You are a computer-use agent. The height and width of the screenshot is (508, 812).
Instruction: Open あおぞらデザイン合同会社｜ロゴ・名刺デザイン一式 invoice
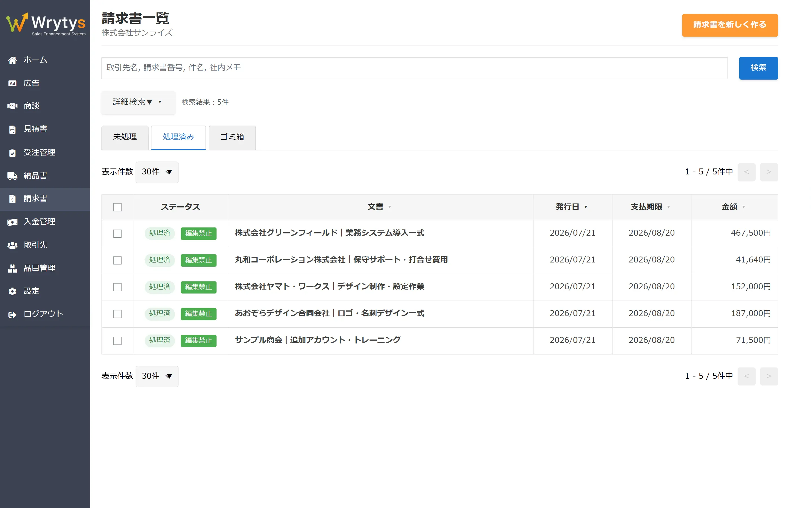tap(330, 314)
